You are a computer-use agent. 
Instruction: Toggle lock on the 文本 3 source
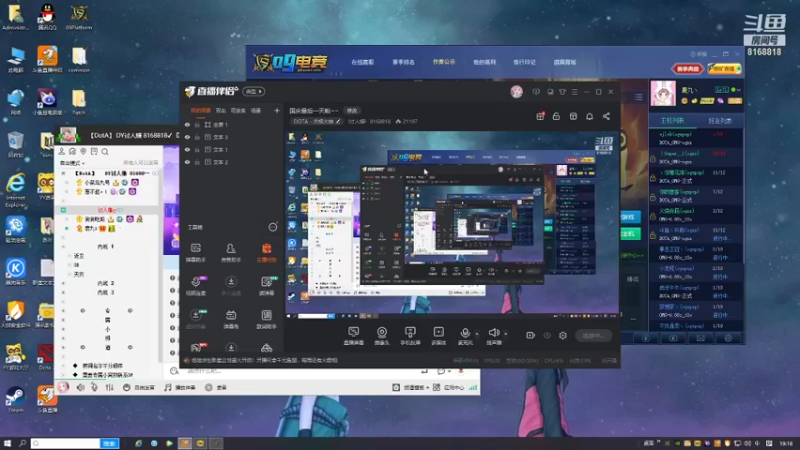click(197, 137)
